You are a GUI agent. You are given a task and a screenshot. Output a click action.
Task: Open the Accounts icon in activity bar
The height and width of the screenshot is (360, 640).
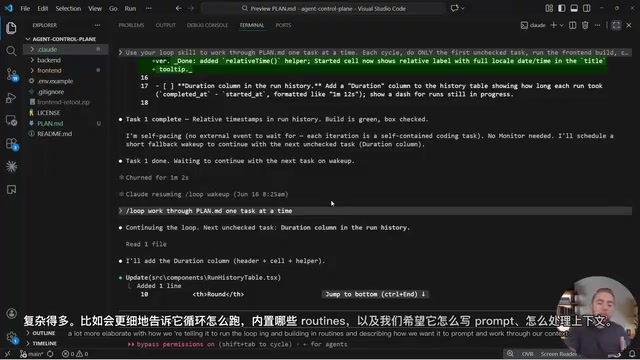(x=11, y=313)
